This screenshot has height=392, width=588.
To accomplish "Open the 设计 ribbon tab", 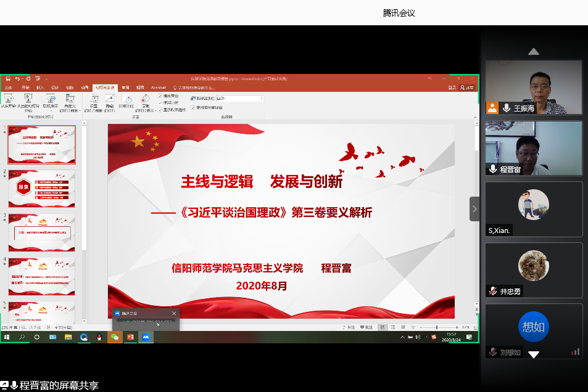I will click(x=55, y=88).
